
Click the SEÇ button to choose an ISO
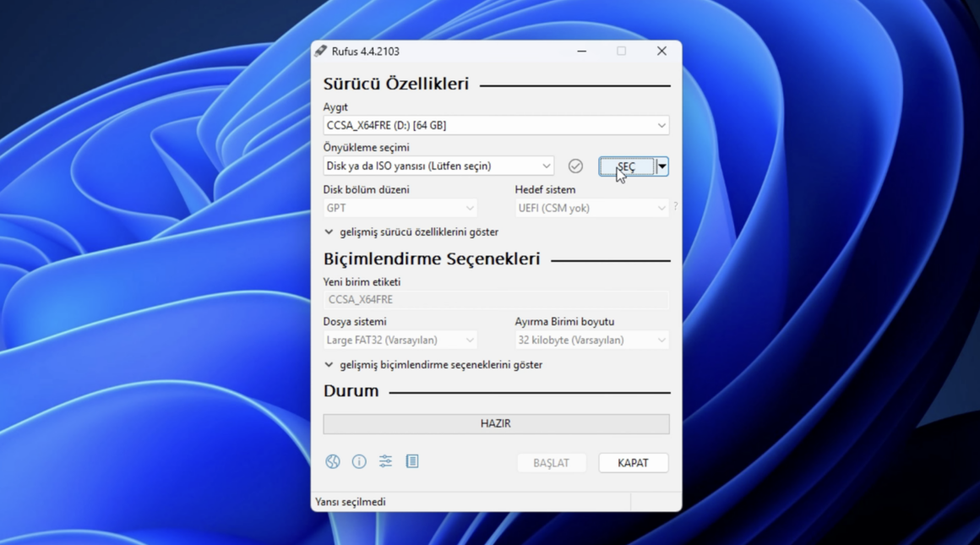click(x=627, y=166)
